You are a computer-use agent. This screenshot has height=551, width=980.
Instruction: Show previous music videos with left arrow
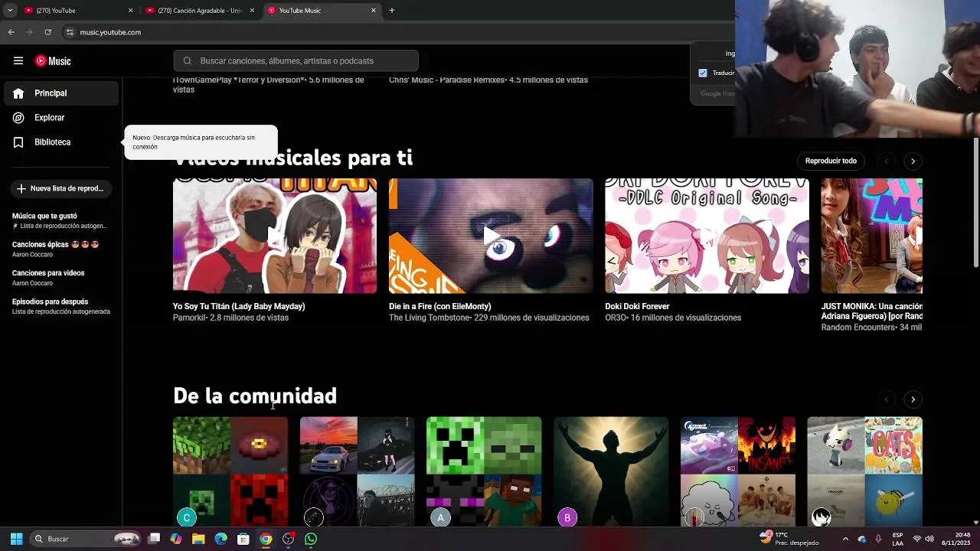click(x=887, y=161)
